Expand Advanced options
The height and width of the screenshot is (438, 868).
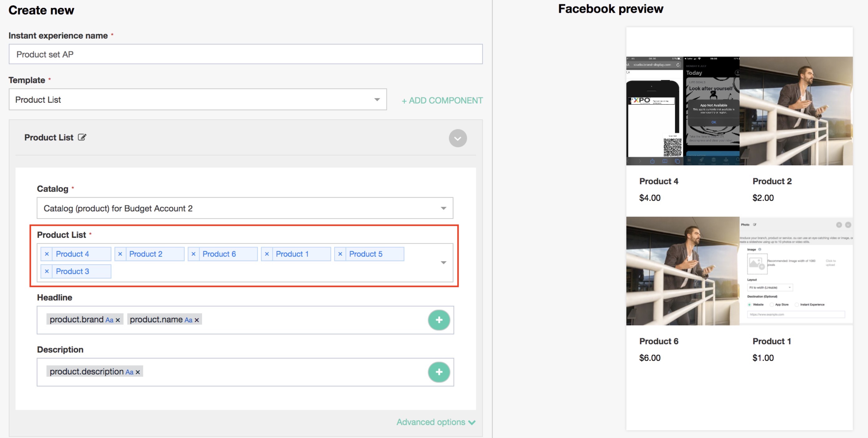point(436,422)
